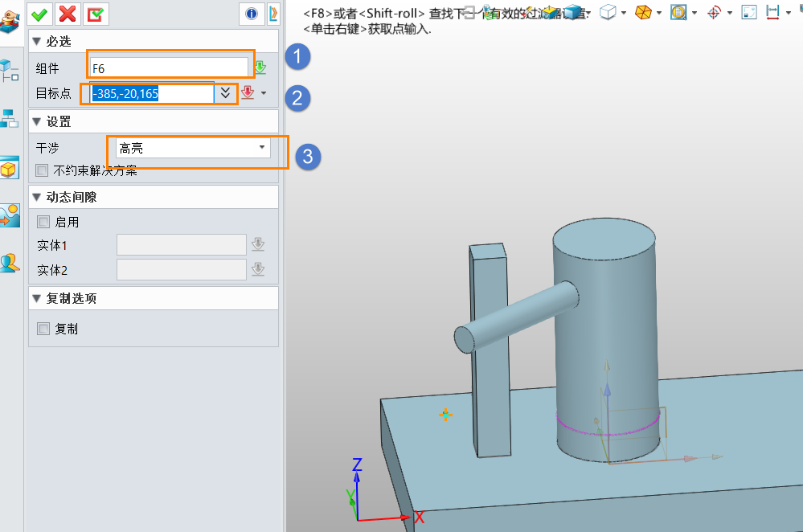Open dropdown arrow next to orange polygon icon
This screenshot has width=803, height=532.
pos(659,12)
